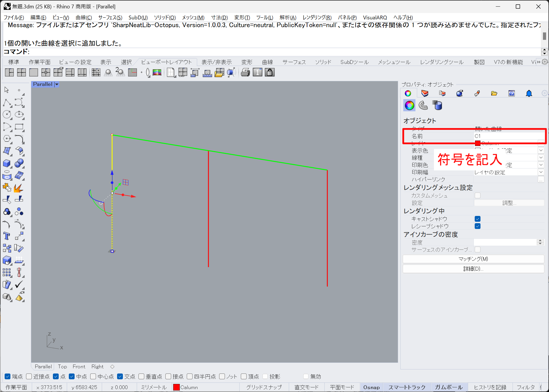
Task: Open the 印刷幅 dropdown
Action: point(541,172)
